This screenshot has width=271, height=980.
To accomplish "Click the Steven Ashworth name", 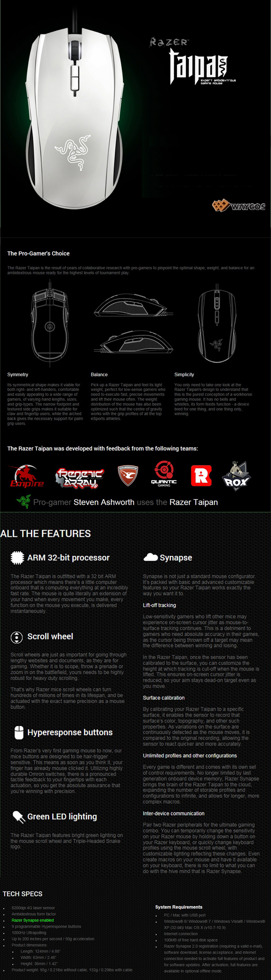I will click(104, 502).
